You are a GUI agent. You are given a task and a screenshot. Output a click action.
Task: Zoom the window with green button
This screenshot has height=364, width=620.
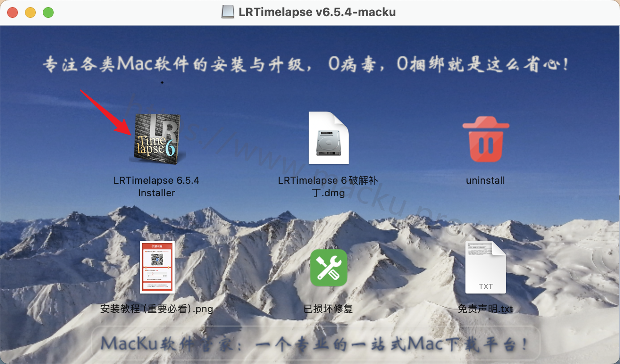pos(48,12)
